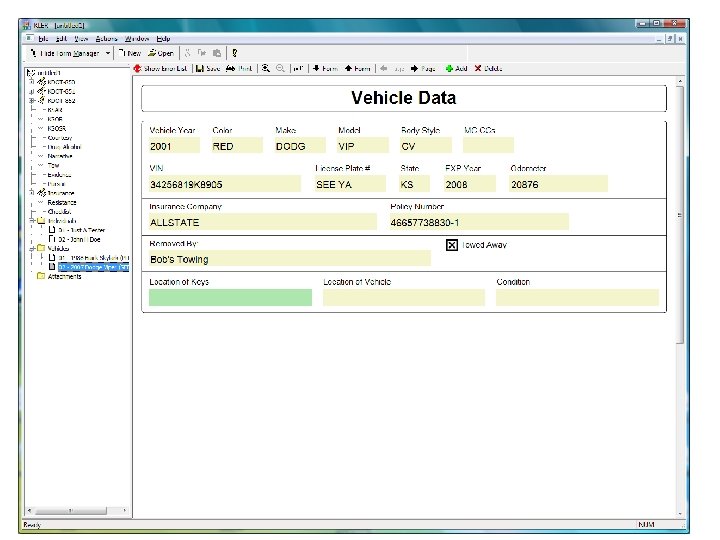720x540 pixels.
Task: Select the Evidence tree item
Action: click(x=59, y=175)
